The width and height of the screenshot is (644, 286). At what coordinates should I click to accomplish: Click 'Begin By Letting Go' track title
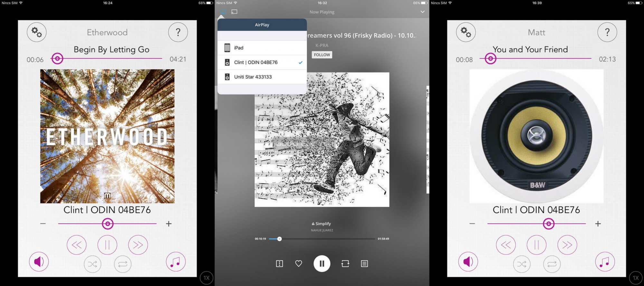[x=111, y=50]
